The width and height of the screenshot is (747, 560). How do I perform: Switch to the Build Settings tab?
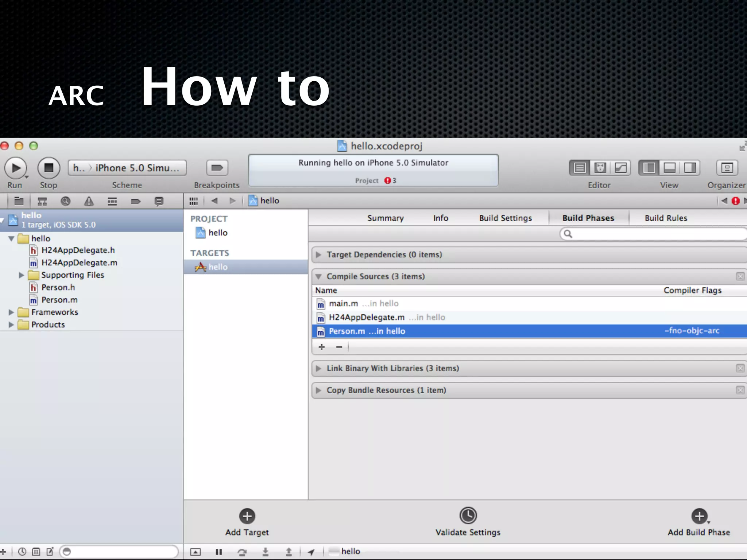click(505, 218)
